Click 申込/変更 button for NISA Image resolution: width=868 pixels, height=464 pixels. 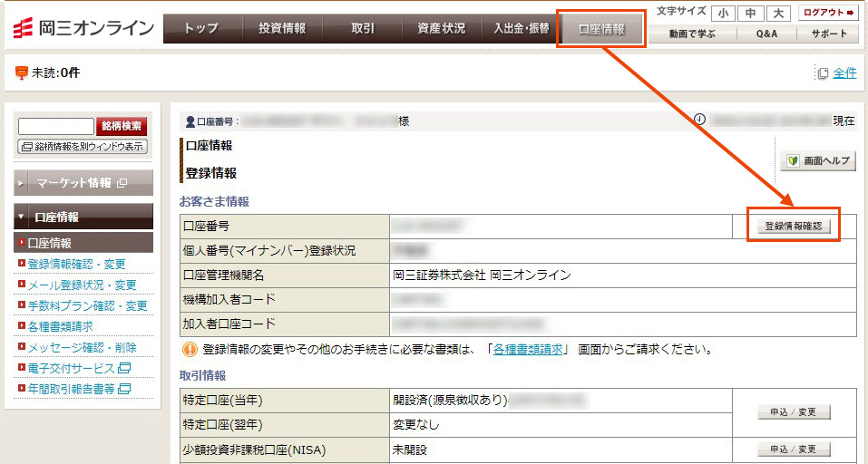pyautogui.click(x=794, y=449)
